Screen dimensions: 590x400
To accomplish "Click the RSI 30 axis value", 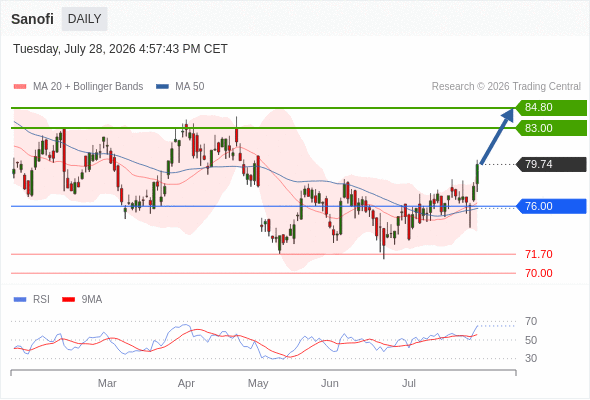I will click(531, 358).
